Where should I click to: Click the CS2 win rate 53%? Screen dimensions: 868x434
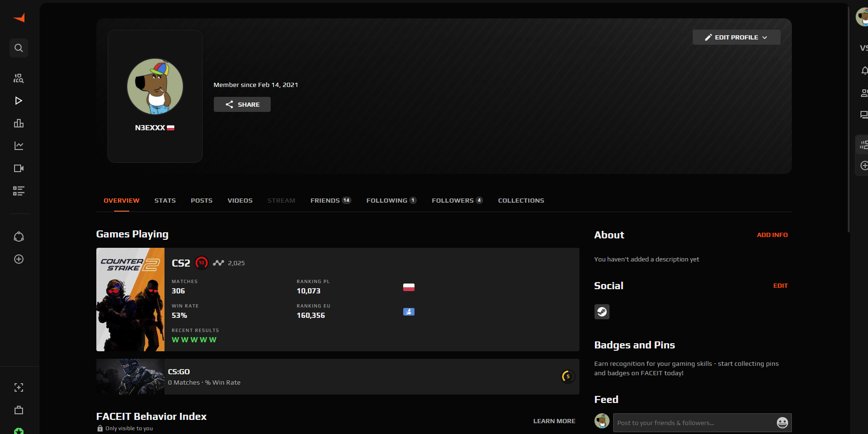tap(180, 316)
